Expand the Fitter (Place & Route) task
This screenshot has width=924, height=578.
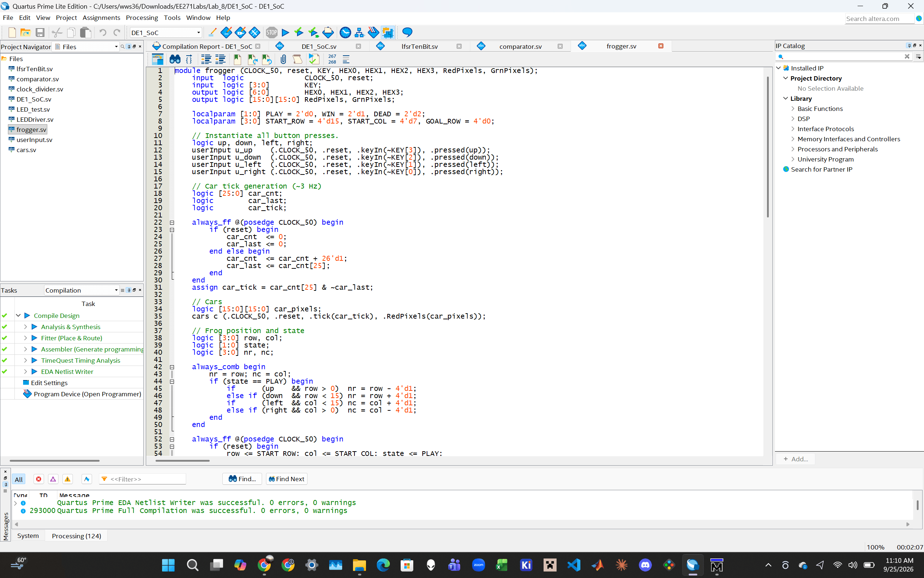point(25,337)
